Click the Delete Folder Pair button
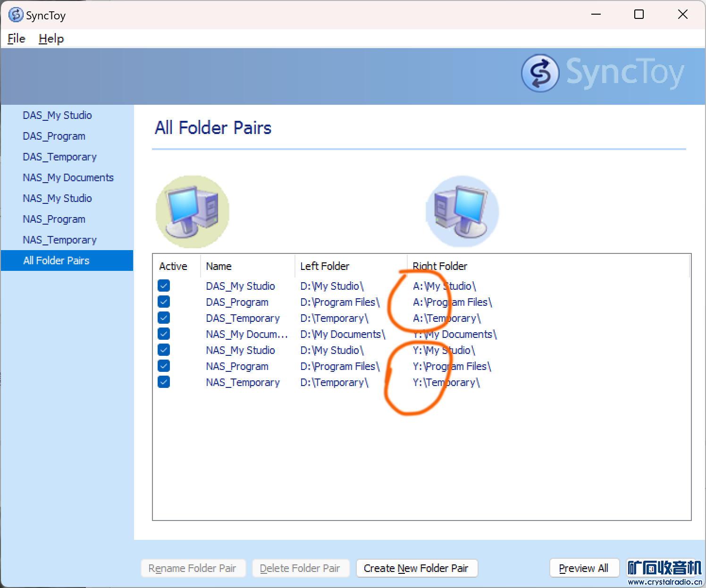The height and width of the screenshot is (588, 706). click(x=301, y=568)
